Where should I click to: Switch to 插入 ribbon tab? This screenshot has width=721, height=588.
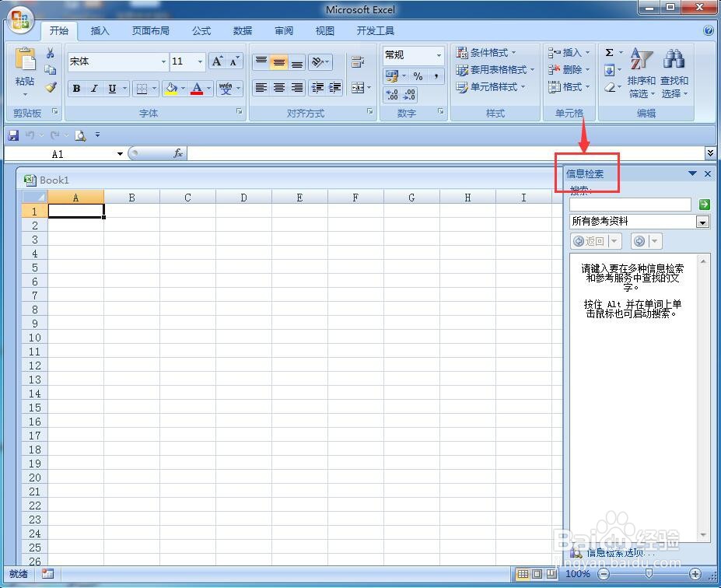click(100, 31)
